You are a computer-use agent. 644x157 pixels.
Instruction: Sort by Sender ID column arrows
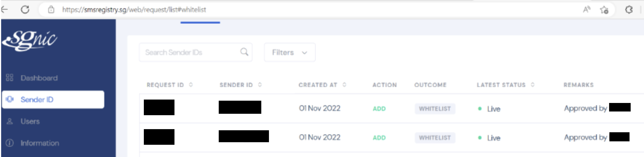[260, 85]
